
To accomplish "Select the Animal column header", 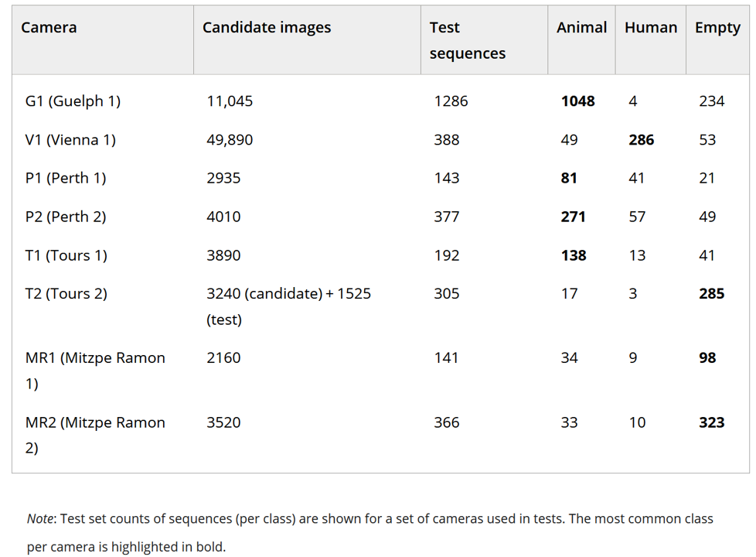I will (x=581, y=28).
